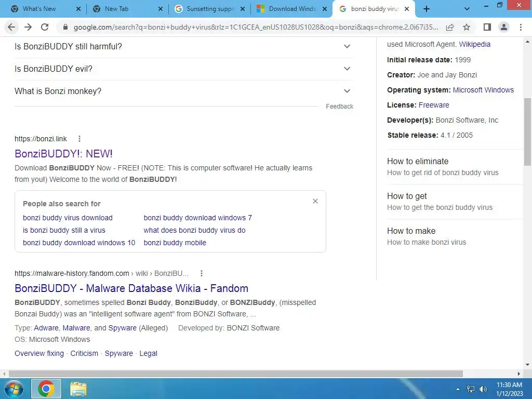This screenshot has height=399, width=532.
Task: Expand 'What is Bonzi monkey?' question
Action: [x=183, y=91]
